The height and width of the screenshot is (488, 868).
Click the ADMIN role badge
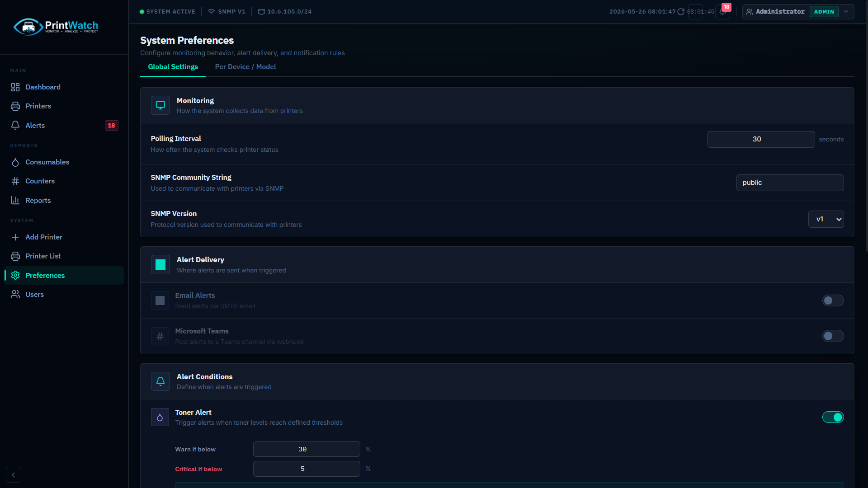[824, 12]
